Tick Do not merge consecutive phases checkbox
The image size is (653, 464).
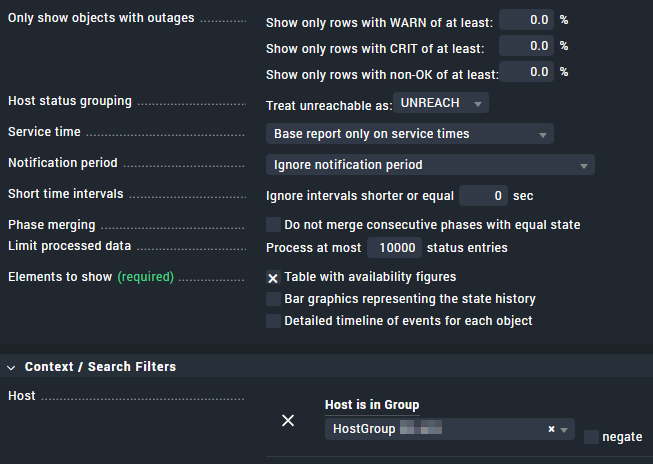(x=273, y=225)
